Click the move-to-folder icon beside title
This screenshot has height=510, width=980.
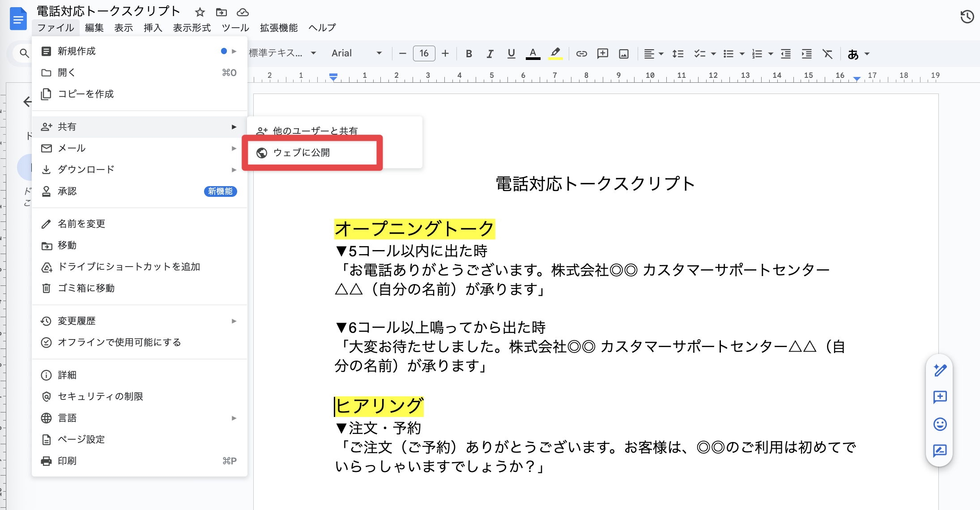pos(222,12)
